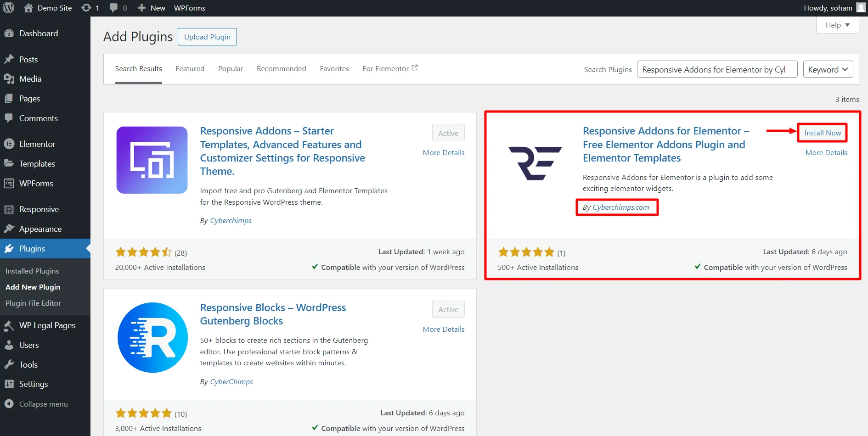This screenshot has width=868, height=436.
Task: Open Tools wrench icon in sidebar
Action: click(9, 364)
